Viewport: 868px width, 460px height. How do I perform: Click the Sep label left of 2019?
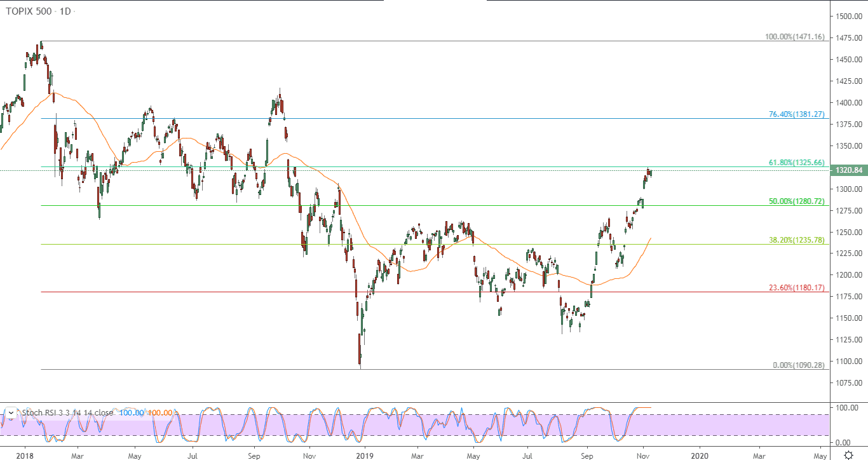[x=254, y=456]
